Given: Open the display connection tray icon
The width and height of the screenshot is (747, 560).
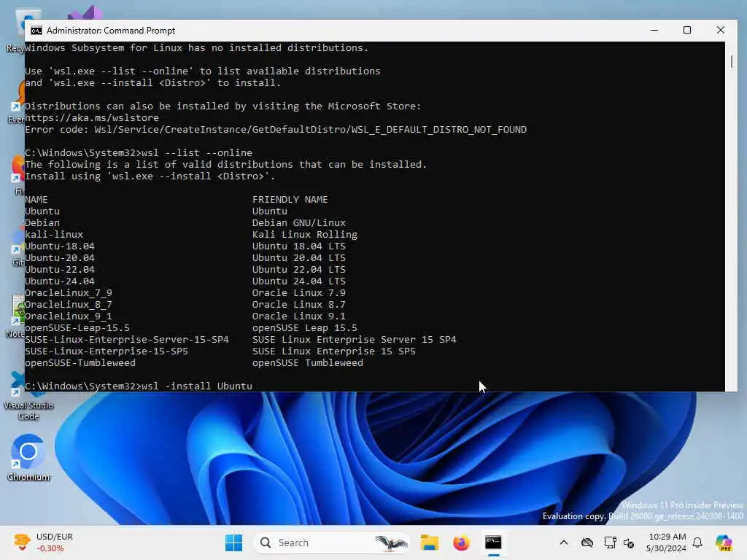Looking at the screenshot, I should [x=609, y=542].
